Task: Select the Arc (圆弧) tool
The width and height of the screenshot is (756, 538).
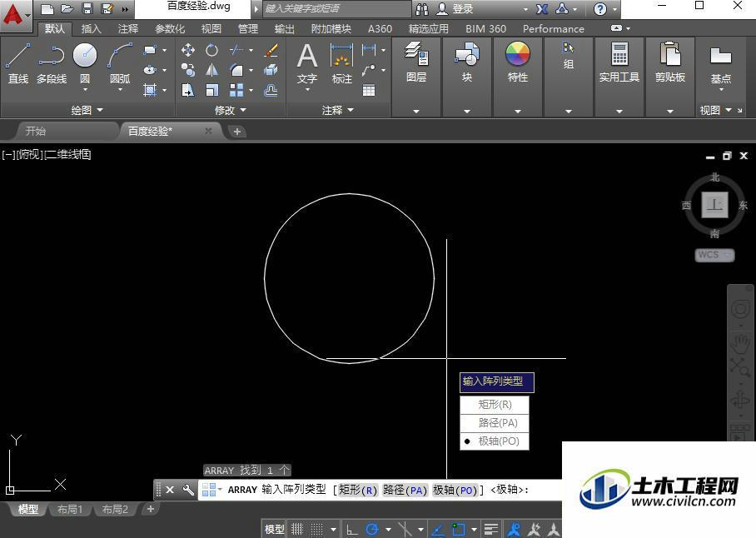Action: (120, 62)
